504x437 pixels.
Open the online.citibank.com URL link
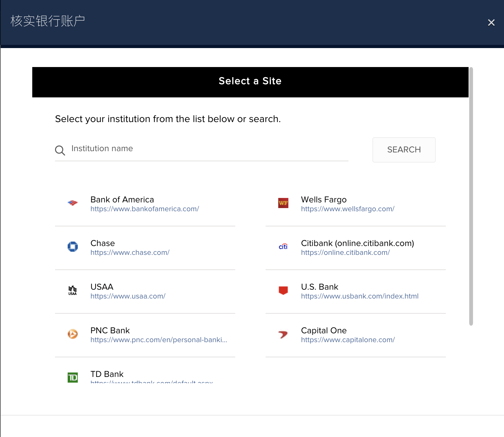[345, 253]
